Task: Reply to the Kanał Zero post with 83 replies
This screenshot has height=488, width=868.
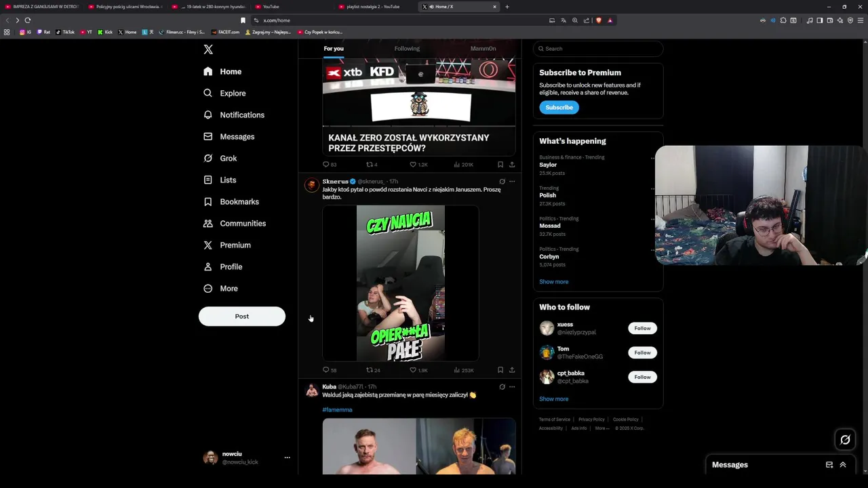Action: 326,164
